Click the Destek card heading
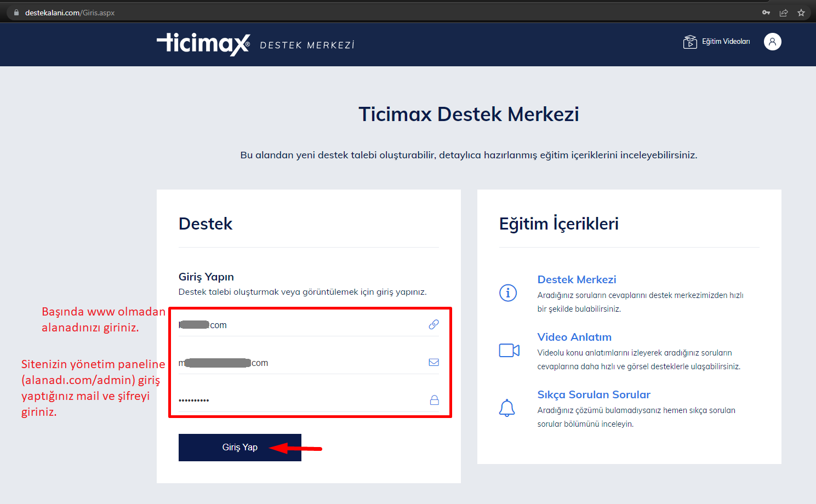Screen dimensions: 816x504 click(206, 224)
